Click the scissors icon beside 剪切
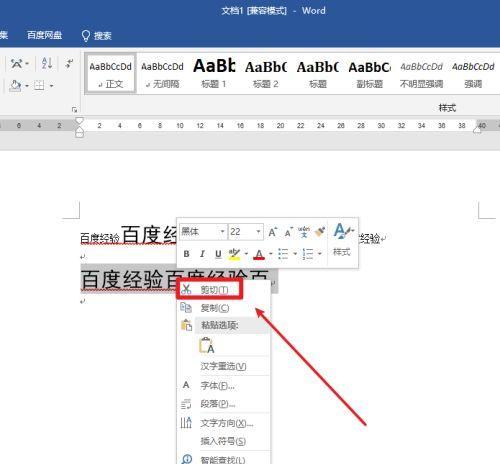500x464 pixels. tap(186, 289)
